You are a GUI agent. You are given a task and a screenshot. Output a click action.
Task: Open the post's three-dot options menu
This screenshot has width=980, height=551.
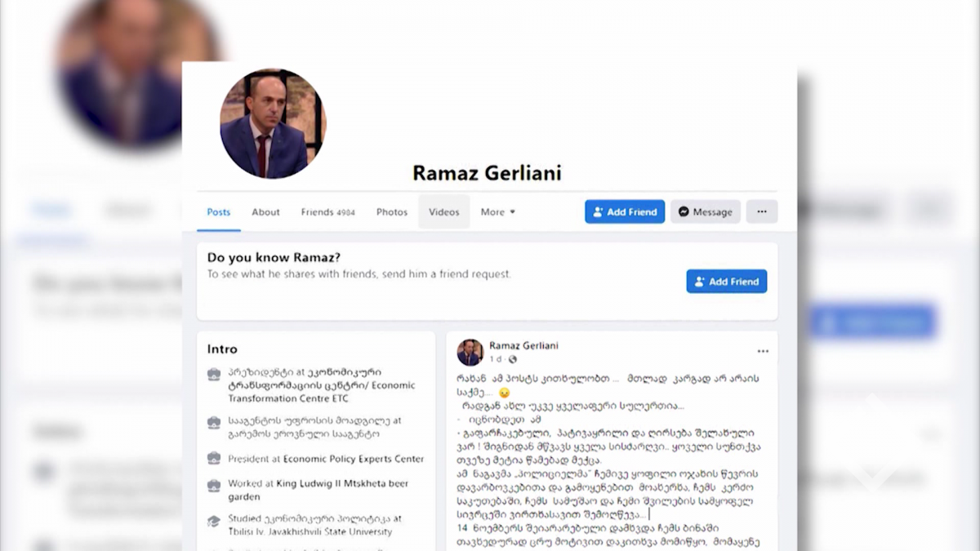pyautogui.click(x=763, y=352)
